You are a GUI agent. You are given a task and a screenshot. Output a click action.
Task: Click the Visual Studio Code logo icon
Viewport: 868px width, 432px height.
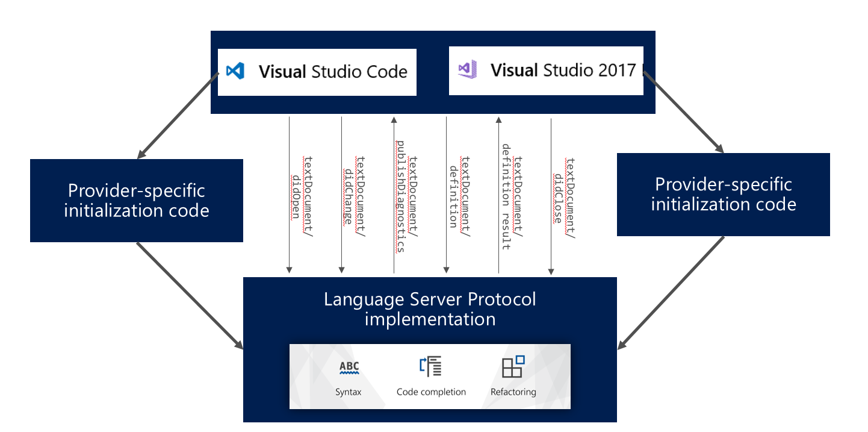(x=235, y=72)
